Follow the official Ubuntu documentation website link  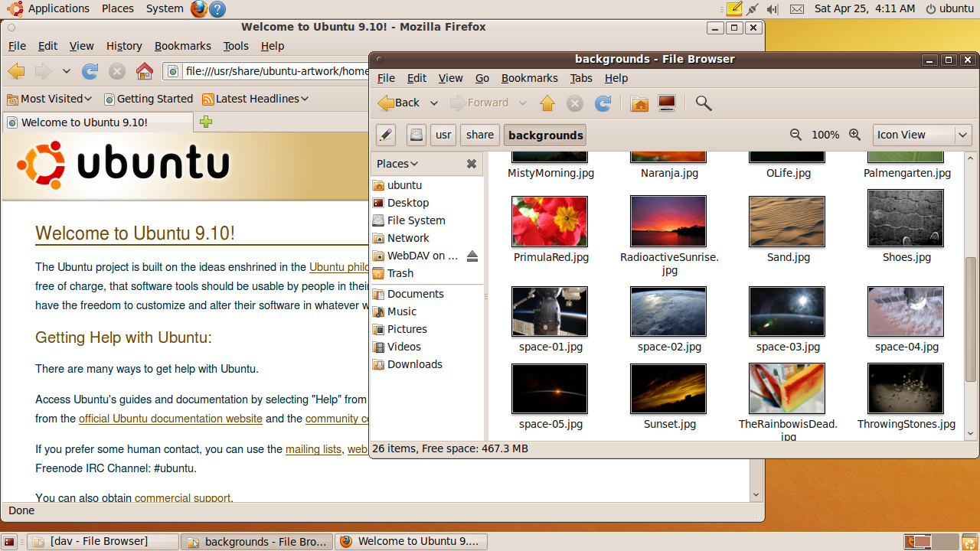(171, 419)
